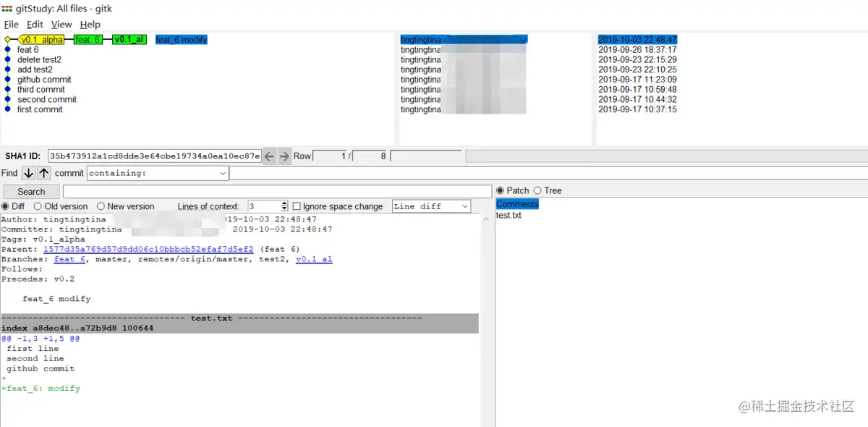The height and width of the screenshot is (427, 868).
Task: Open the Help menu
Action: 90,25
